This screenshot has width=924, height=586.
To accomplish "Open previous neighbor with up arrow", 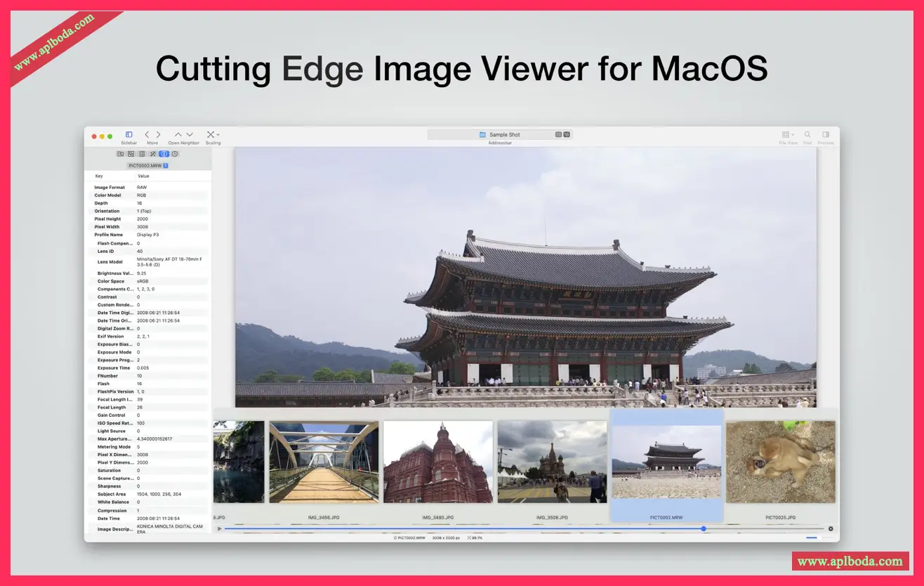I will click(x=178, y=134).
